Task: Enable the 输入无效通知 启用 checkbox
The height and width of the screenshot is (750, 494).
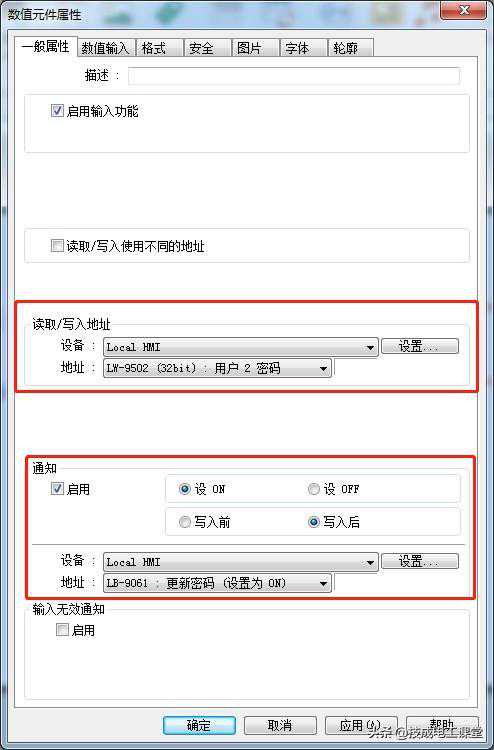Action: 62,630
